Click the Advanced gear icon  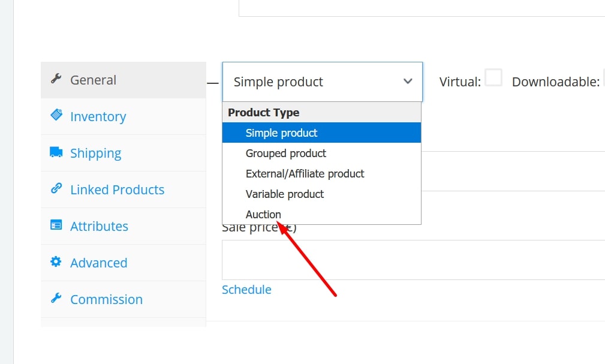[56, 261]
